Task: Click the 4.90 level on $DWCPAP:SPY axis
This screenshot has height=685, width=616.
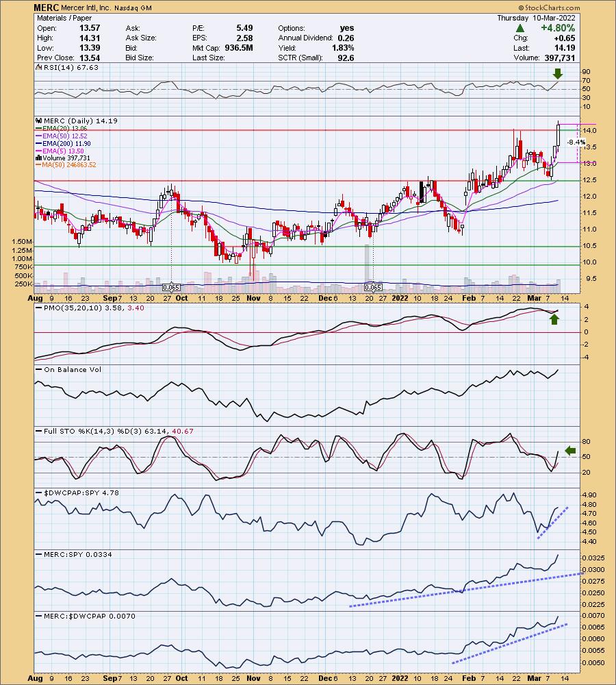Action: tap(590, 495)
